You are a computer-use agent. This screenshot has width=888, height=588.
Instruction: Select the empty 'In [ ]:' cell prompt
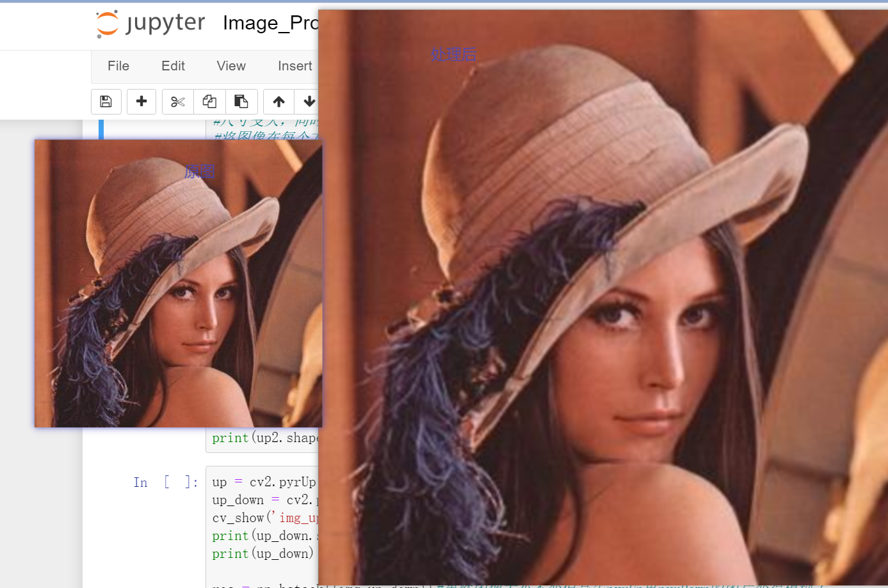(x=166, y=482)
